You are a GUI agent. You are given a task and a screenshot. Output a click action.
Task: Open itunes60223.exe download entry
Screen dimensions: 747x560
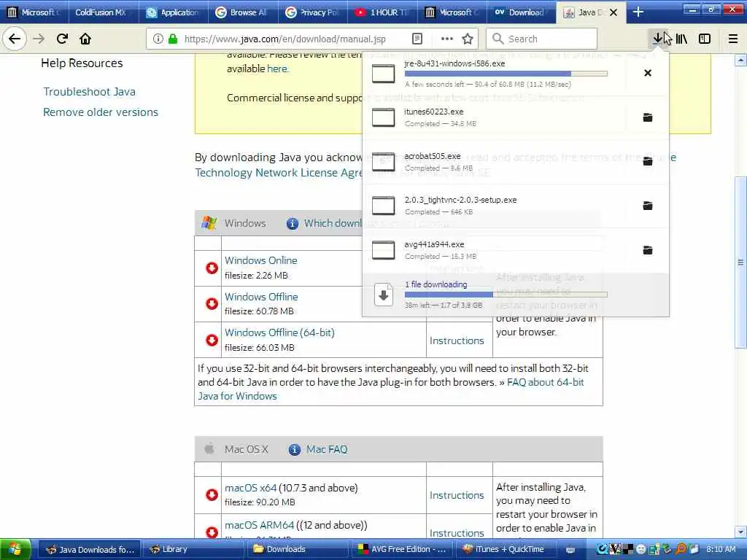point(495,117)
